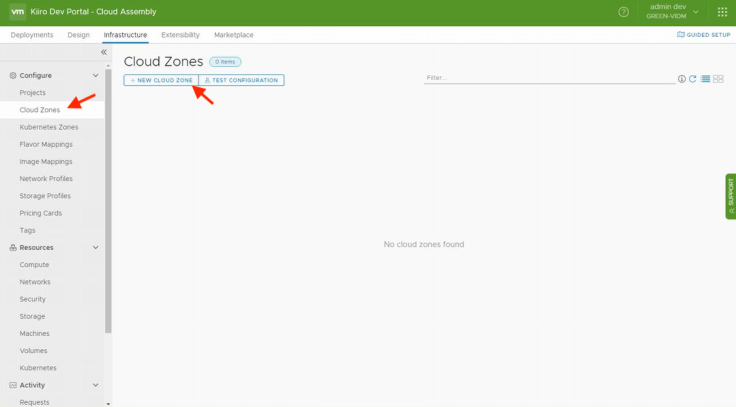Viewport: 736px width, 407px height.
Task: Switch to the Deployments tab
Action: tap(32, 35)
